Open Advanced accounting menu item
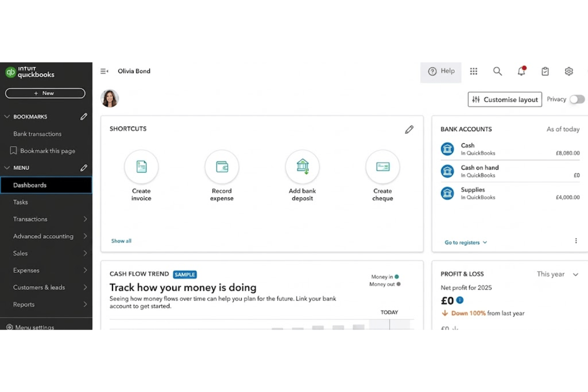The width and height of the screenshot is (588, 392). click(x=43, y=236)
